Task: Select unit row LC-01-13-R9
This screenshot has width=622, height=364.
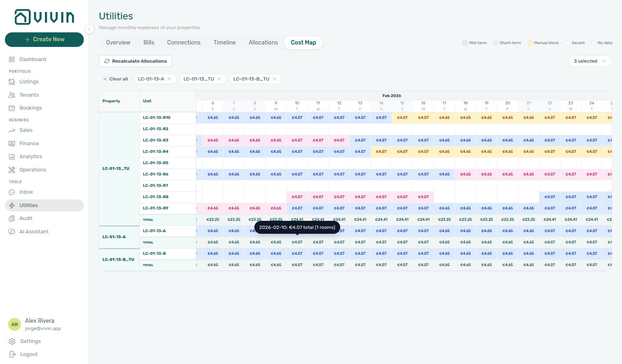Action: point(168,208)
